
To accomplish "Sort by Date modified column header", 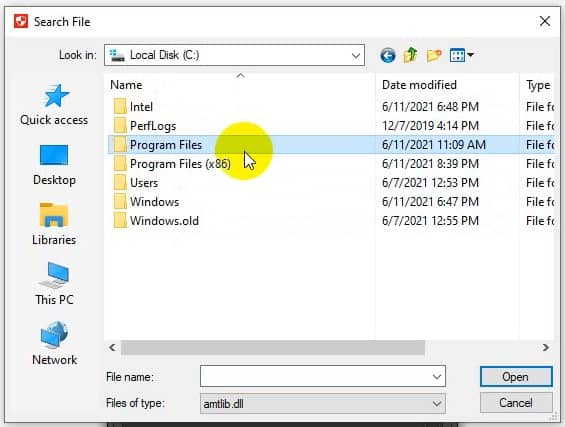I will point(419,85).
